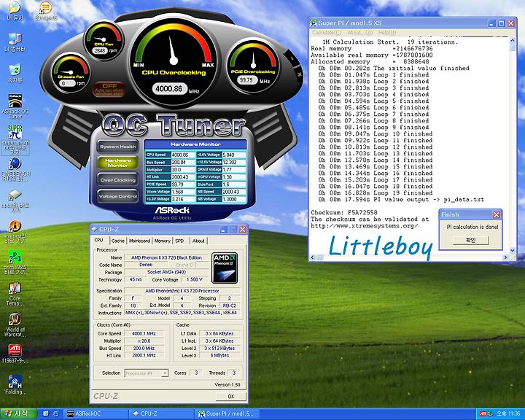This screenshot has height=420, width=525.
Task: Click the Checksum F5A72558 line
Action: click(344, 212)
